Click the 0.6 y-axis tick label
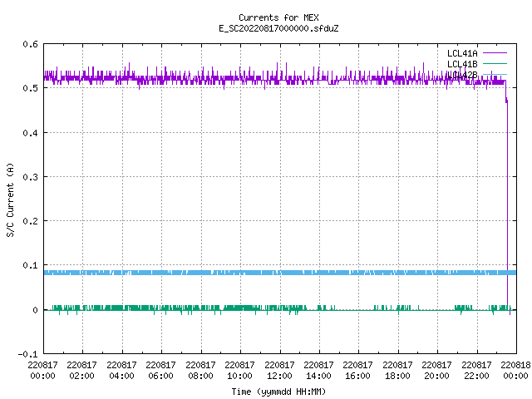The width and height of the screenshot is (532, 399). pyautogui.click(x=30, y=44)
